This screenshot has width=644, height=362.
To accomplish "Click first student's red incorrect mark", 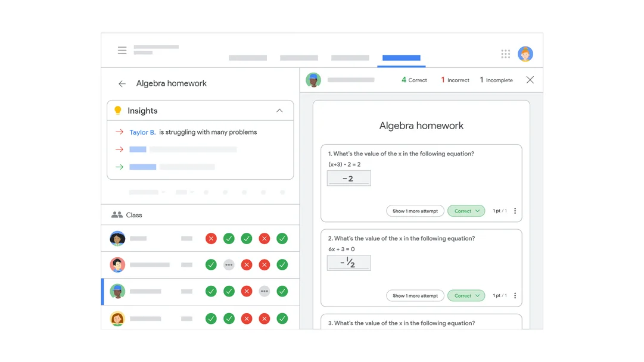I will pyautogui.click(x=211, y=238).
